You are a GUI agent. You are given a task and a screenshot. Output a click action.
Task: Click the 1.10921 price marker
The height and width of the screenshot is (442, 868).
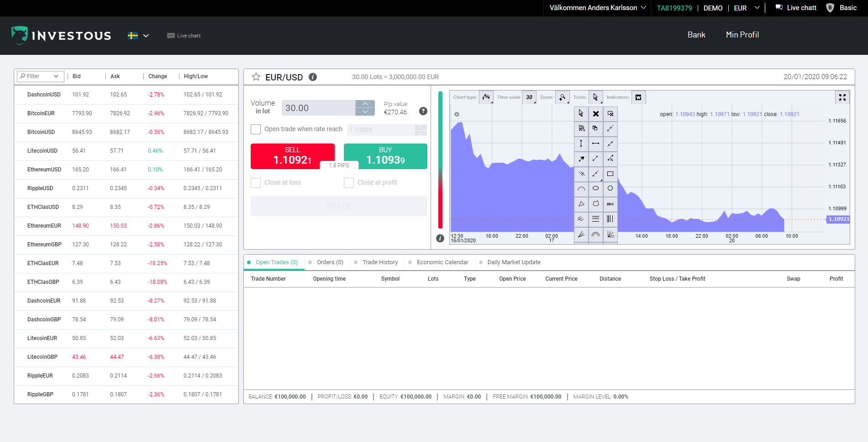838,219
